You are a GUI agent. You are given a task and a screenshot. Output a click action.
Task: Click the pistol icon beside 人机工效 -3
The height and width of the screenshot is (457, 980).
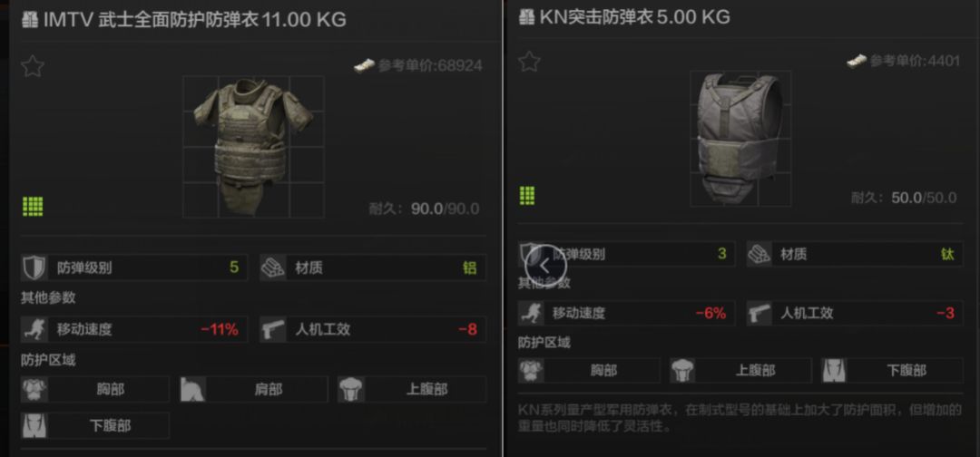(x=759, y=313)
